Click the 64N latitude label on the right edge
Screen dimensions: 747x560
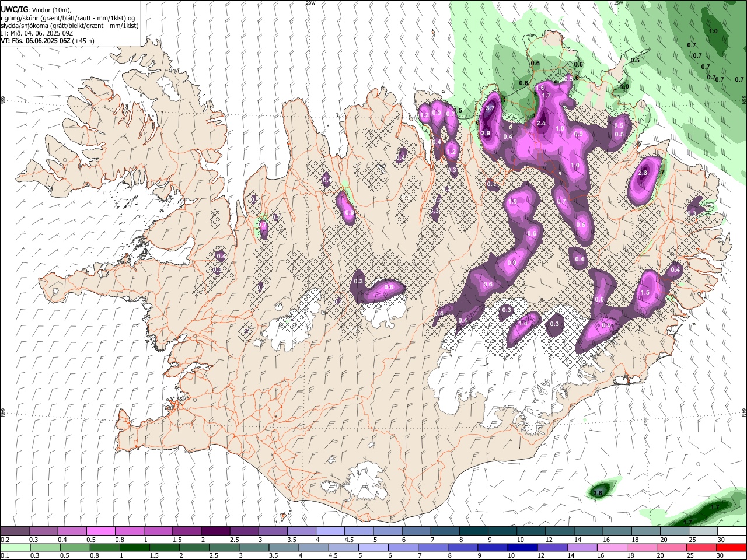pos(744,412)
